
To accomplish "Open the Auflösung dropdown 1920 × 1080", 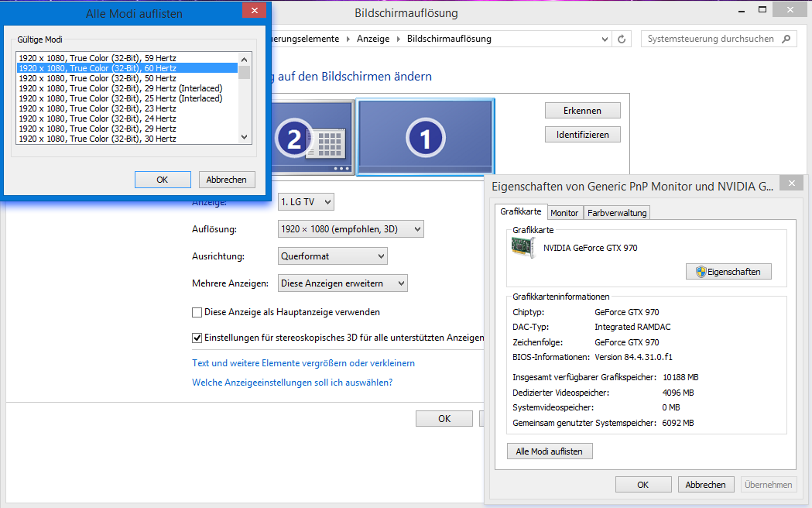I will [351, 229].
